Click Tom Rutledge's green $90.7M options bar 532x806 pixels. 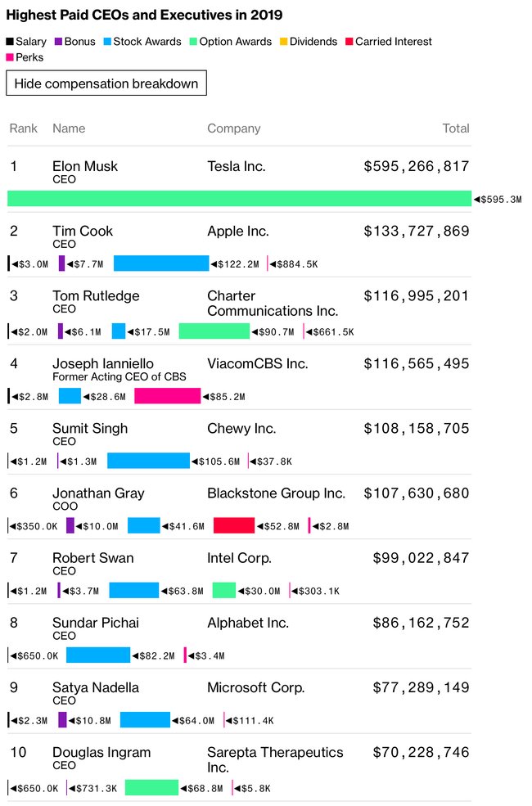pos(214,331)
